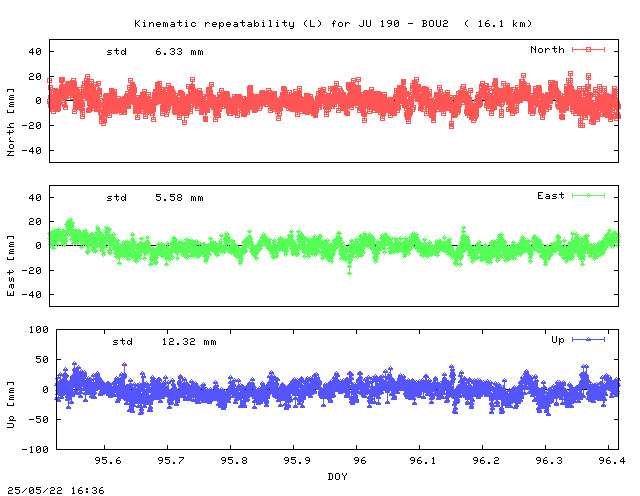Click the 'Up [mm]' y-axis label
This screenshot has width=640, height=496.
(11, 405)
